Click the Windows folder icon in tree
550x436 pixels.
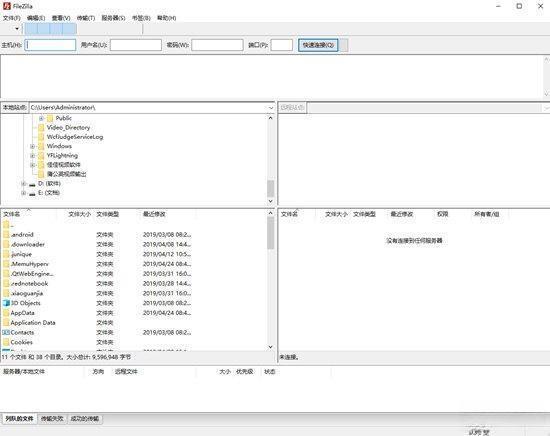(x=41, y=146)
